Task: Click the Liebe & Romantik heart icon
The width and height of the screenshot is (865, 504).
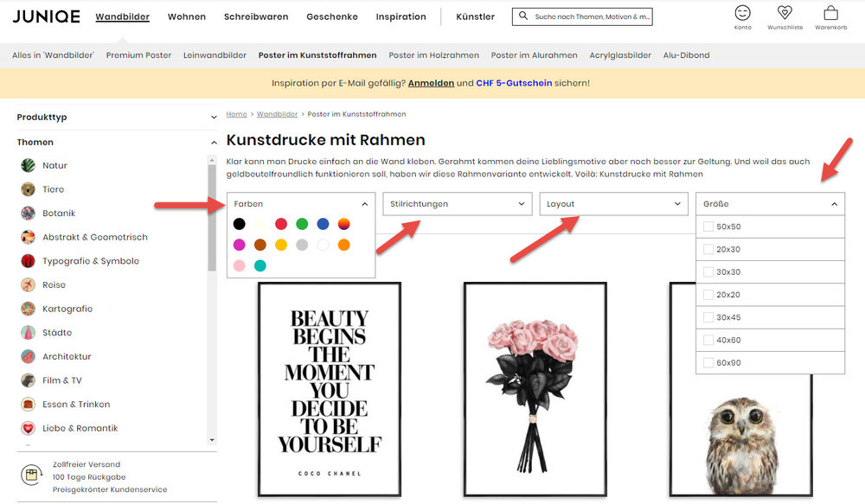Action: pos(29,428)
